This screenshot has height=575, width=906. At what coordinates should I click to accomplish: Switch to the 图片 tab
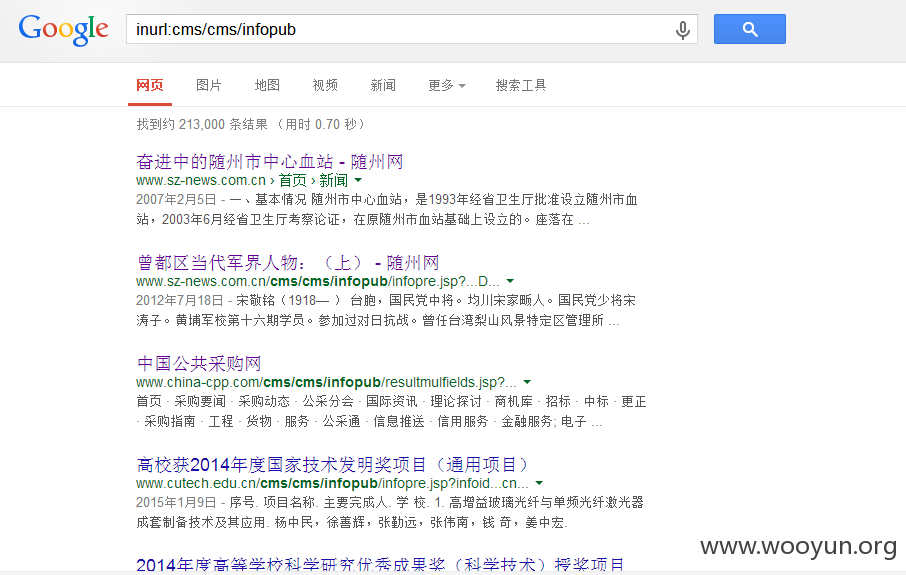coord(209,86)
